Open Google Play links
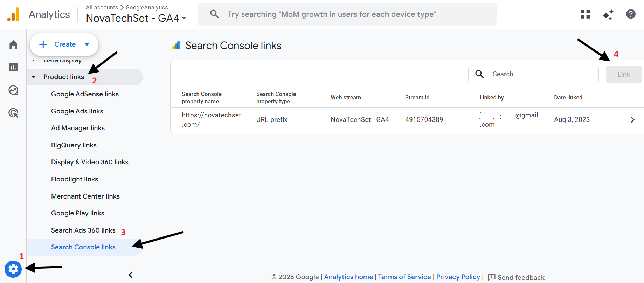This screenshot has width=644, height=283. pos(78,213)
